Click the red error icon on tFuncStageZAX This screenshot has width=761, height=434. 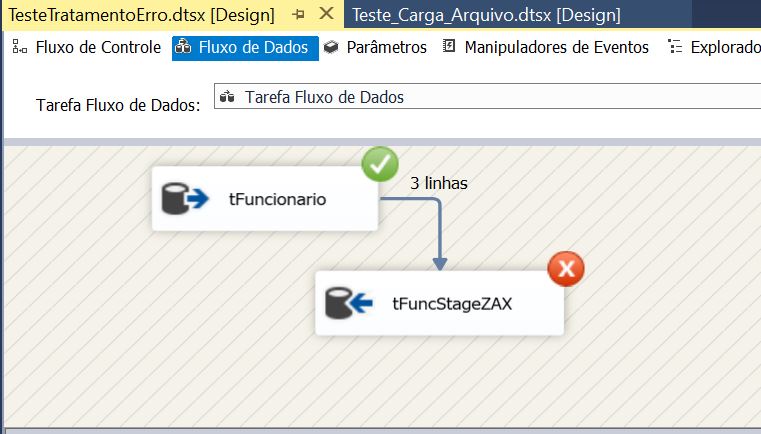(566, 268)
